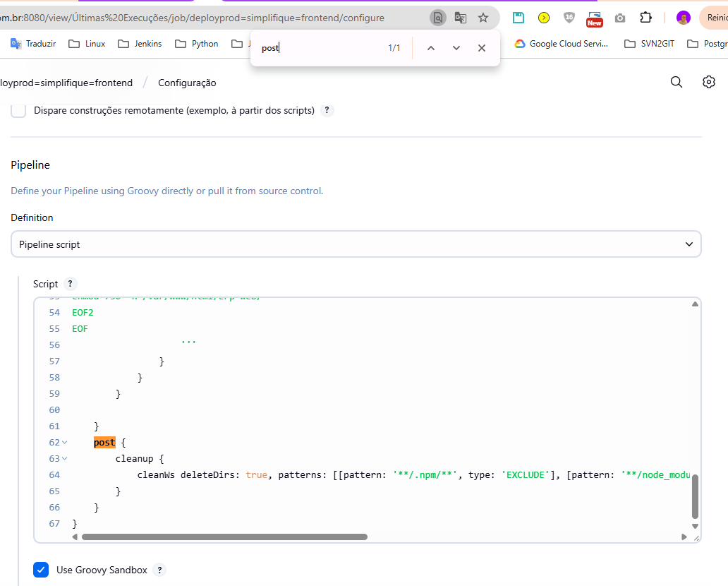The width and height of the screenshot is (728, 586).
Task: Open Google Cloud Services bookmark
Action: [x=562, y=44]
